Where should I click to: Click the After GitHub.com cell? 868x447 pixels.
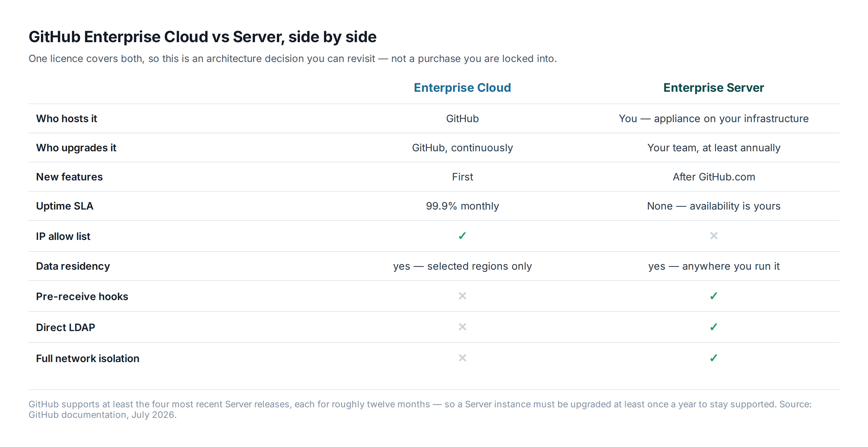click(714, 177)
